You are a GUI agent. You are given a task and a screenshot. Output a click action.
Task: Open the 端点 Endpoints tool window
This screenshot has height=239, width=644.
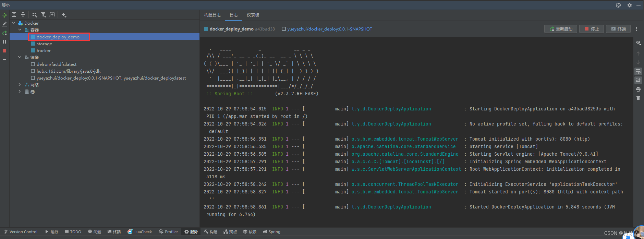pos(230,232)
